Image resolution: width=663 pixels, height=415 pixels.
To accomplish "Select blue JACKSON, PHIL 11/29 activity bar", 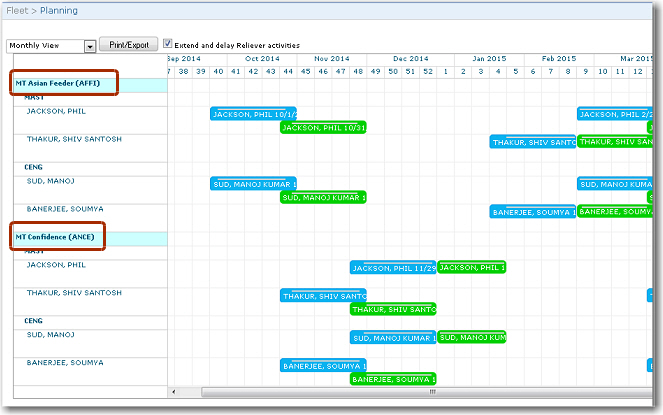I will click(393, 268).
